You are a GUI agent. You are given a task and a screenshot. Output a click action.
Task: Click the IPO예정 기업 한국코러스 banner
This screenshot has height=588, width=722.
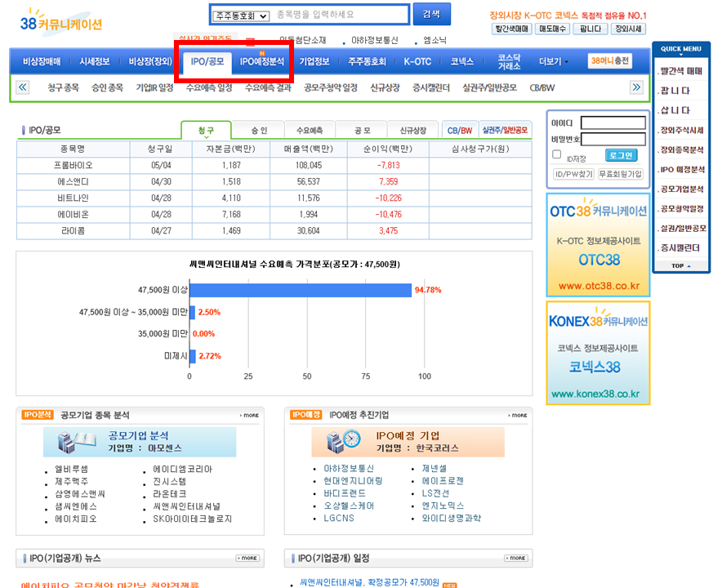click(408, 442)
